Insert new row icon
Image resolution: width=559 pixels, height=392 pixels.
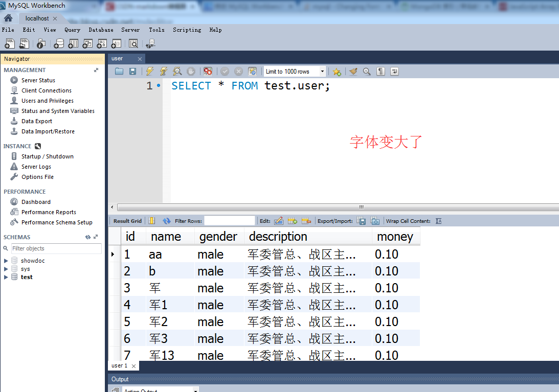point(293,221)
